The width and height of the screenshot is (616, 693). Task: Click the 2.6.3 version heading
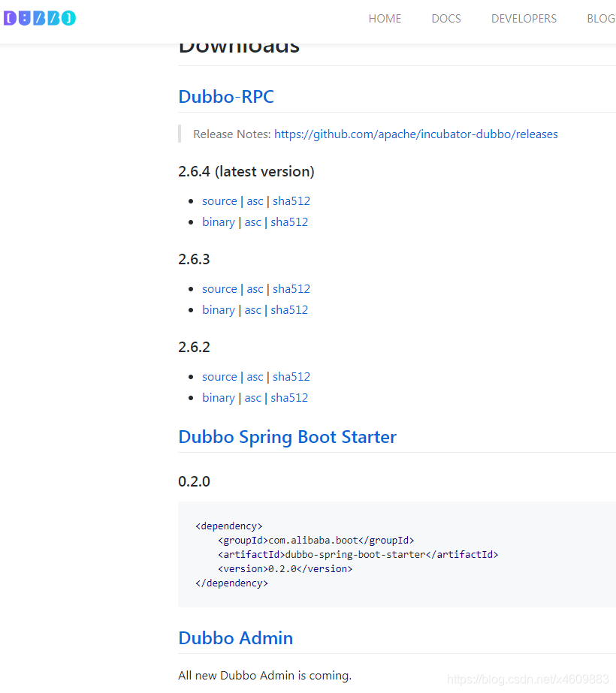(x=194, y=260)
